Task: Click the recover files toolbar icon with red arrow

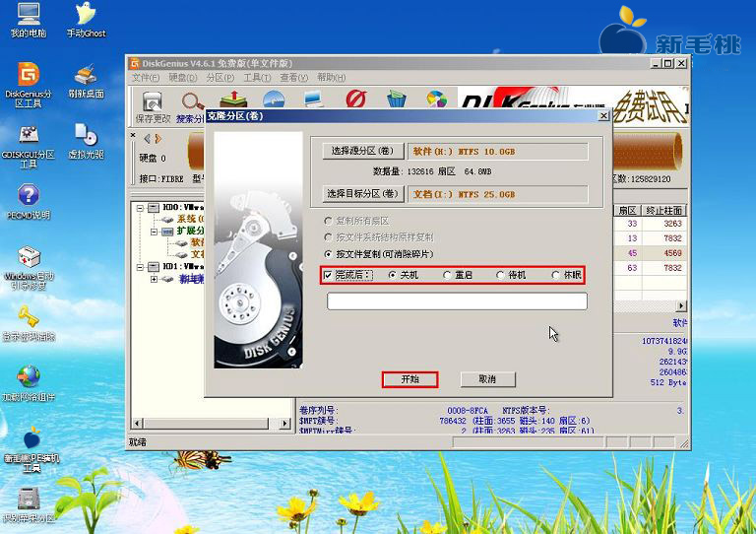Action: point(233,99)
